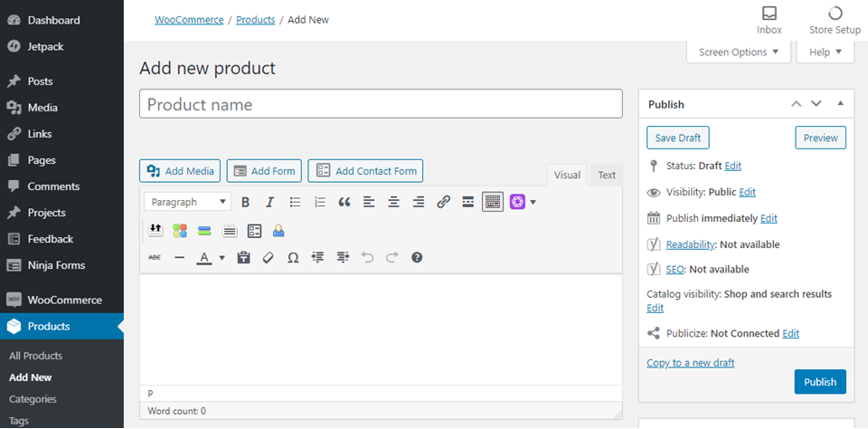Open the WooCommerce breadcrumb link
The image size is (868, 429).
point(189,20)
